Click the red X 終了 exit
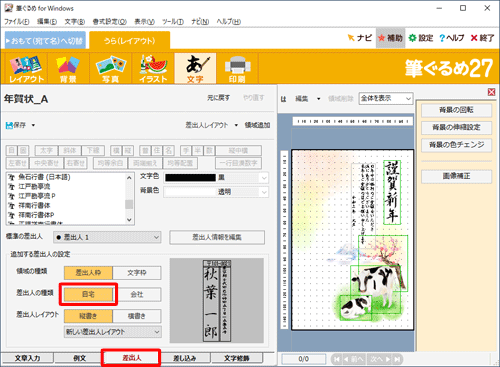This screenshot has width=500, height=367. click(482, 38)
